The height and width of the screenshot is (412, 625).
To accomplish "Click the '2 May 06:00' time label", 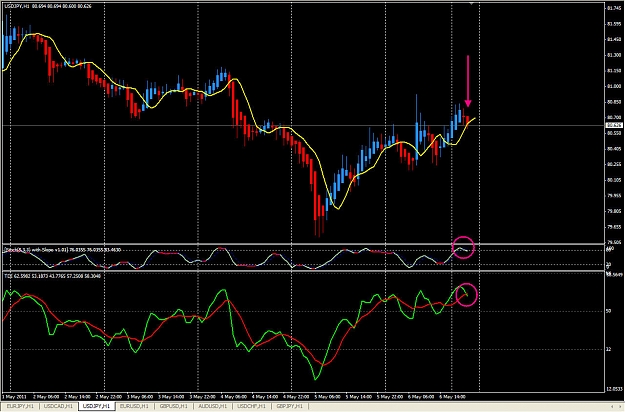I will (46, 397).
